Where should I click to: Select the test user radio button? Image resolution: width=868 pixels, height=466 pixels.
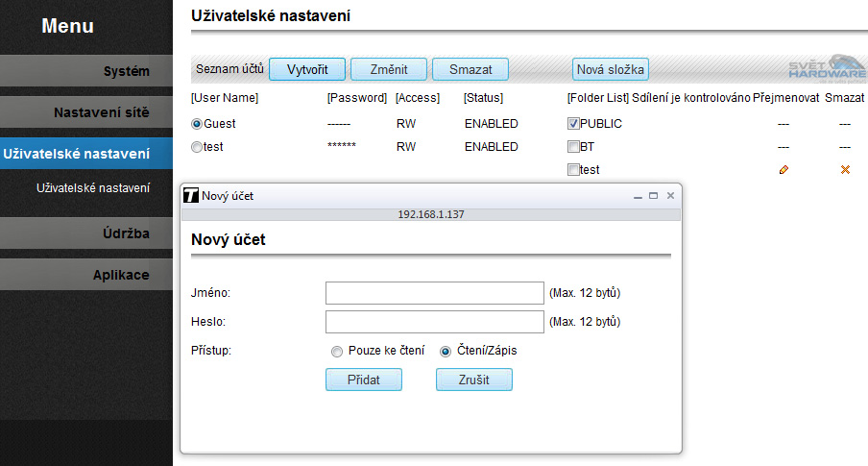pyautogui.click(x=197, y=147)
